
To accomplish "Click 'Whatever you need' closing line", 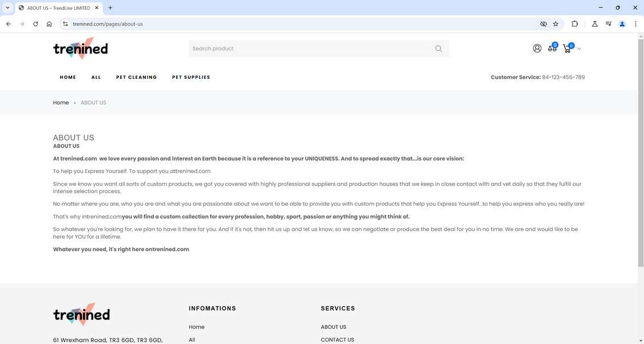I will [x=121, y=249].
